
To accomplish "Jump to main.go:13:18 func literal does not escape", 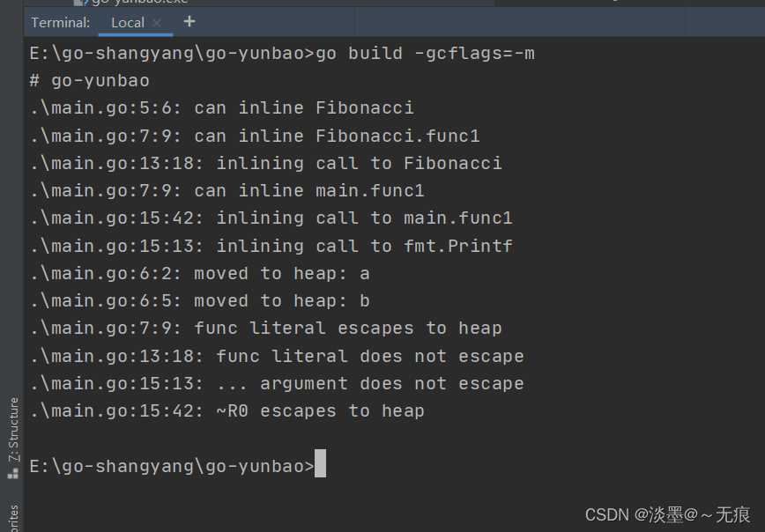I will (117, 356).
